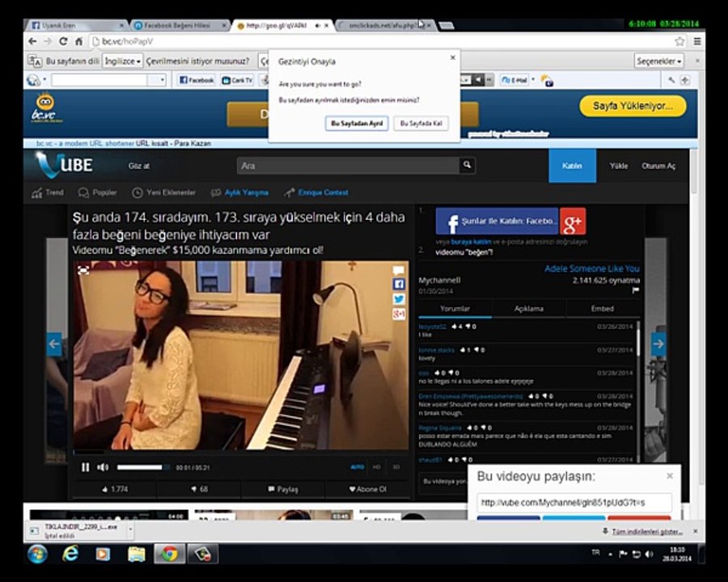Open Windows Explorer folder on taskbar
The image size is (728, 582).
pos(137,554)
